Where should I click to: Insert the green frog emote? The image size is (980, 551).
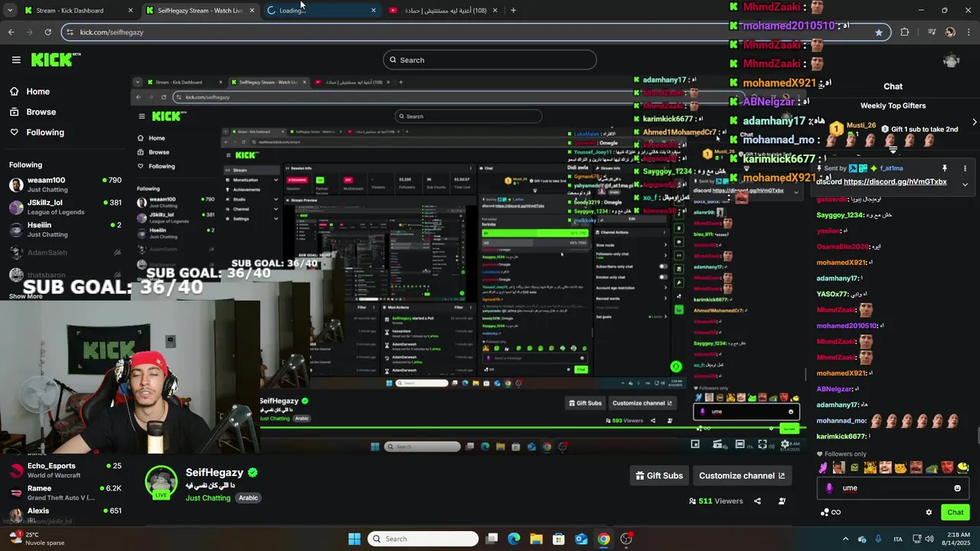click(933, 468)
